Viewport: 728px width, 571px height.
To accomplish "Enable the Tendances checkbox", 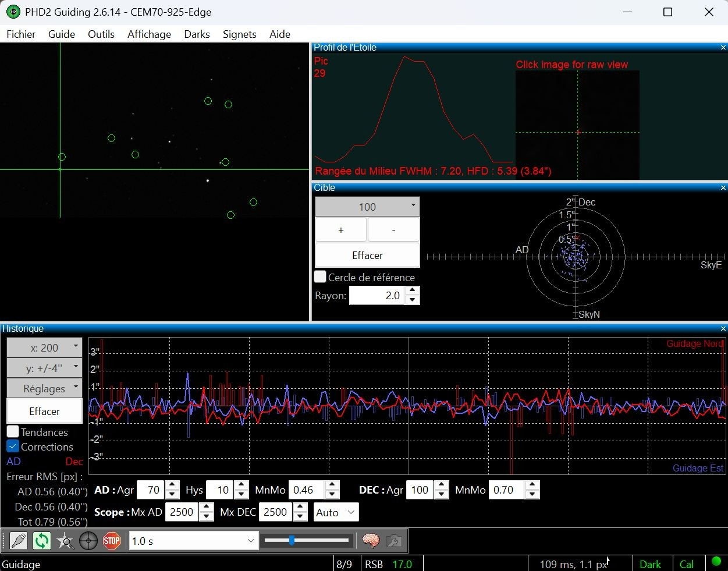I will point(13,432).
